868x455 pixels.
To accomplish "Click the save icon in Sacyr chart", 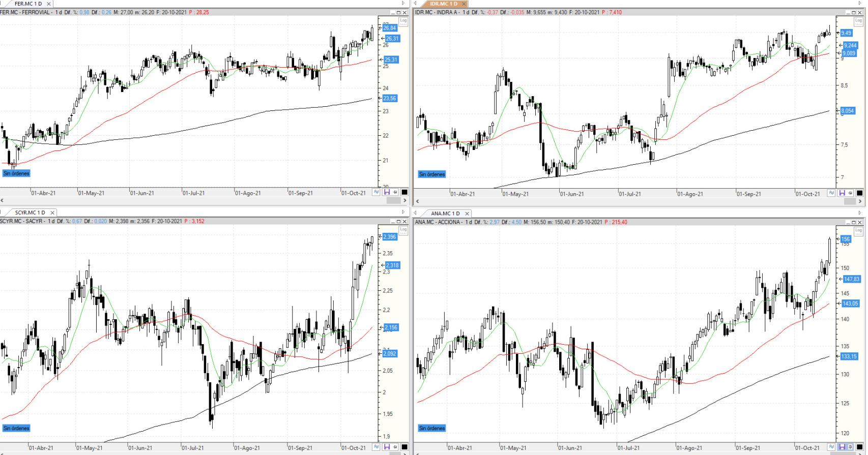I will pos(387,447).
